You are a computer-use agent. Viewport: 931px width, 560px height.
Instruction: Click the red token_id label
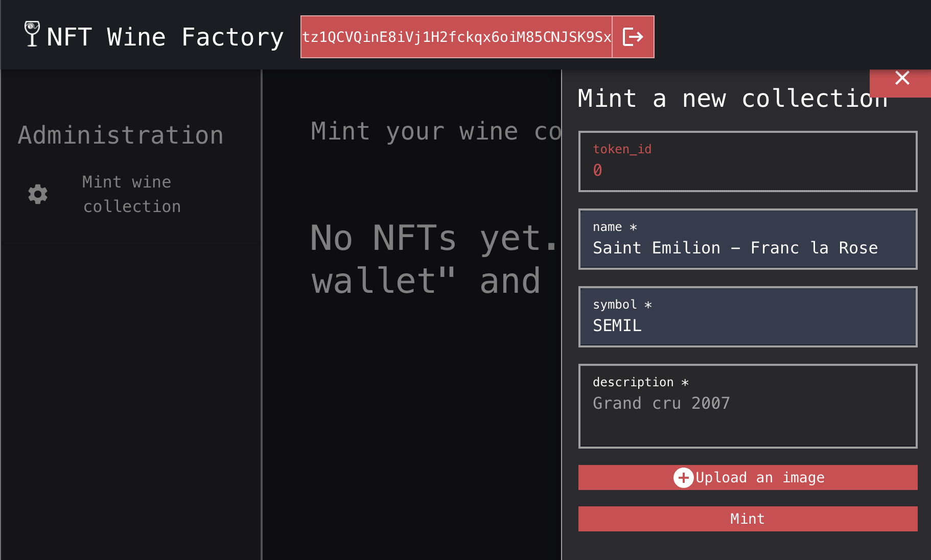622,149
